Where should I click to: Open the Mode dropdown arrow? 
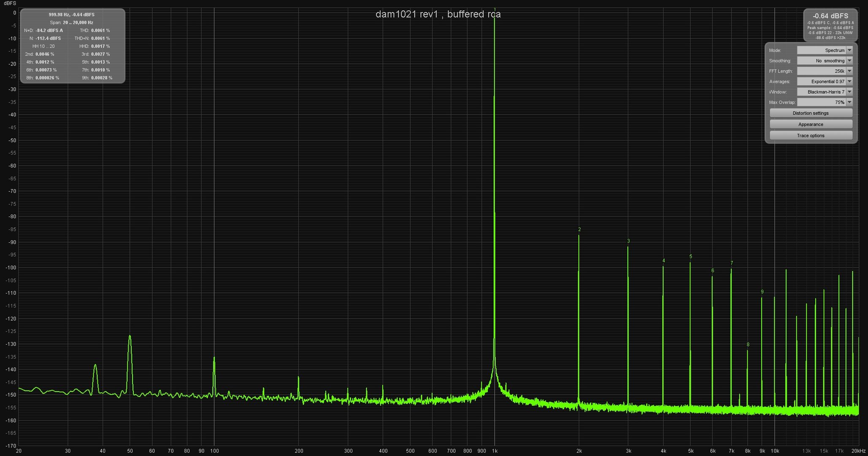point(849,50)
